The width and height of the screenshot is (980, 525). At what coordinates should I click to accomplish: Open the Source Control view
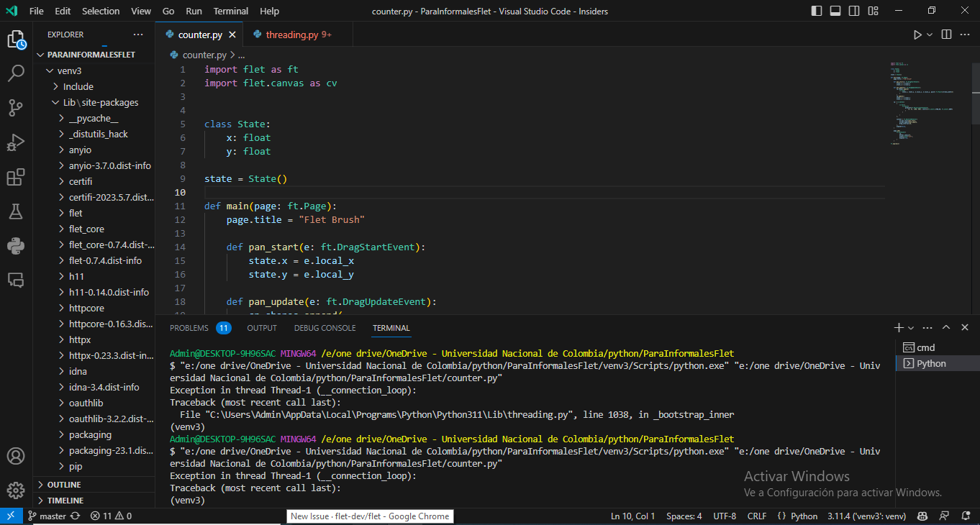(16, 107)
